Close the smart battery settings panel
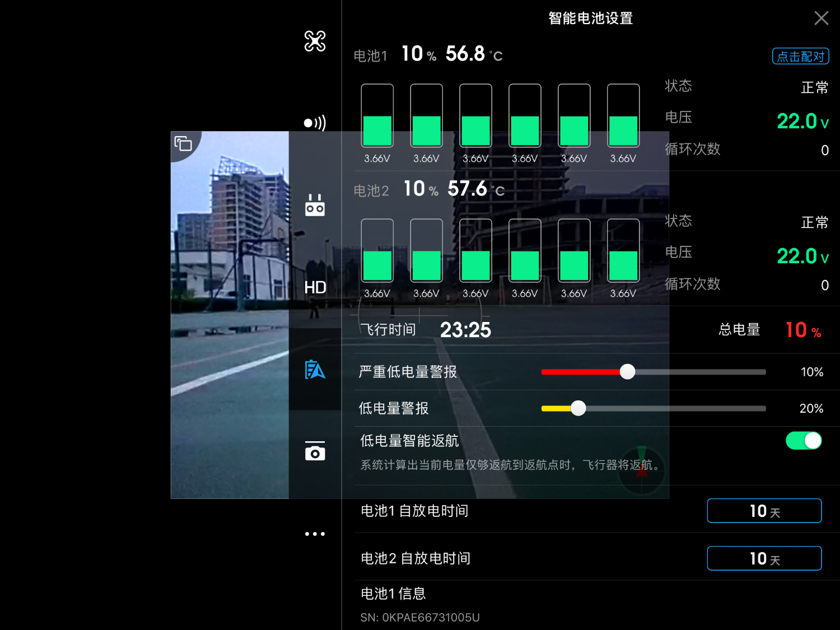This screenshot has width=840, height=630. pyautogui.click(x=821, y=18)
